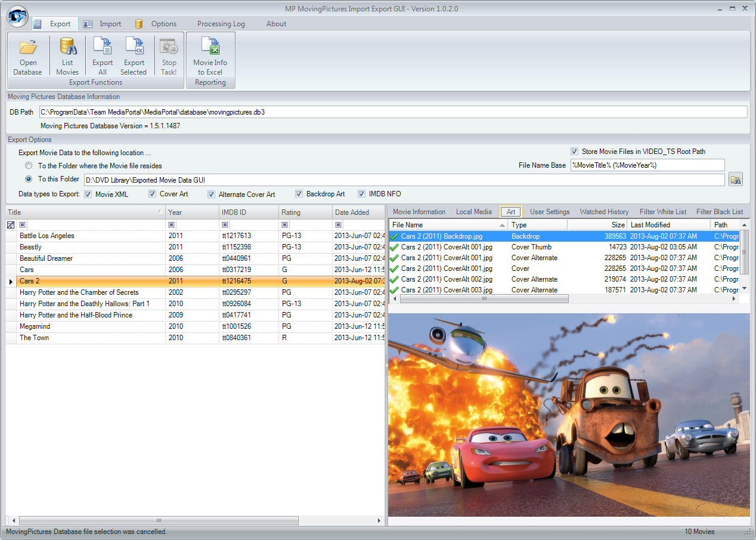Click green check icon of Backdrop.jpg row
The height and width of the screenshot is (540, 756).
pos(394,236)
